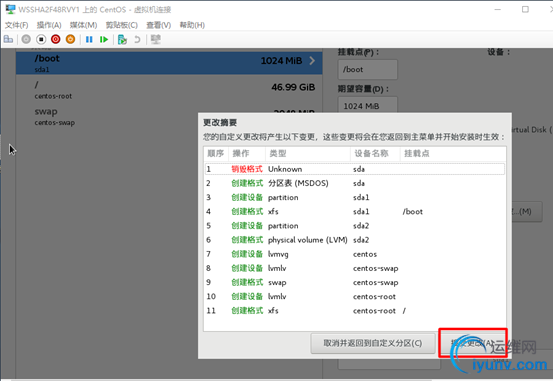Click the orange Save state icon
Image resolution: width=553 pixels, height=381 pixels.
(x=71, y=40)
